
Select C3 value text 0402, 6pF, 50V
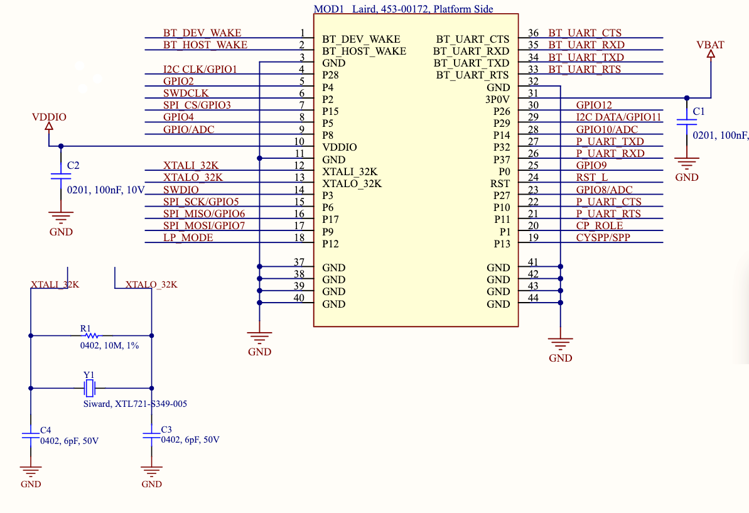(190, 439)
